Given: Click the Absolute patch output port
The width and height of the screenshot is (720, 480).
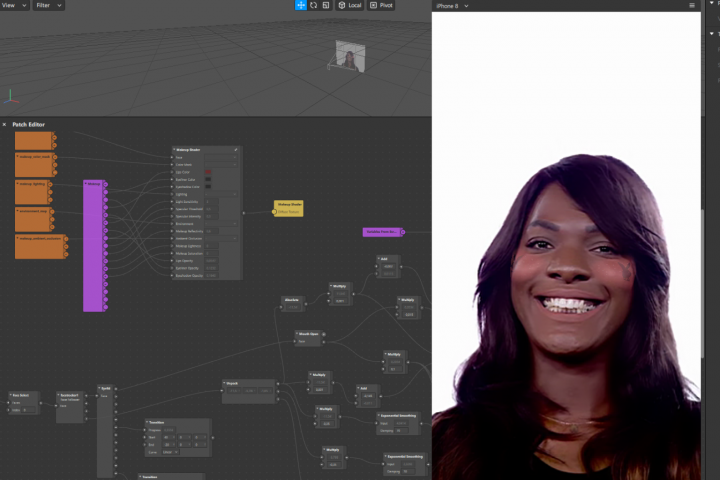Looking at the screenshot, I should coord(306,304).
